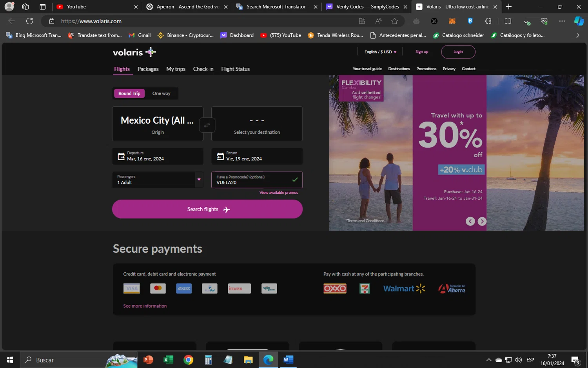Open Word from the taskbar

[289, 360]
